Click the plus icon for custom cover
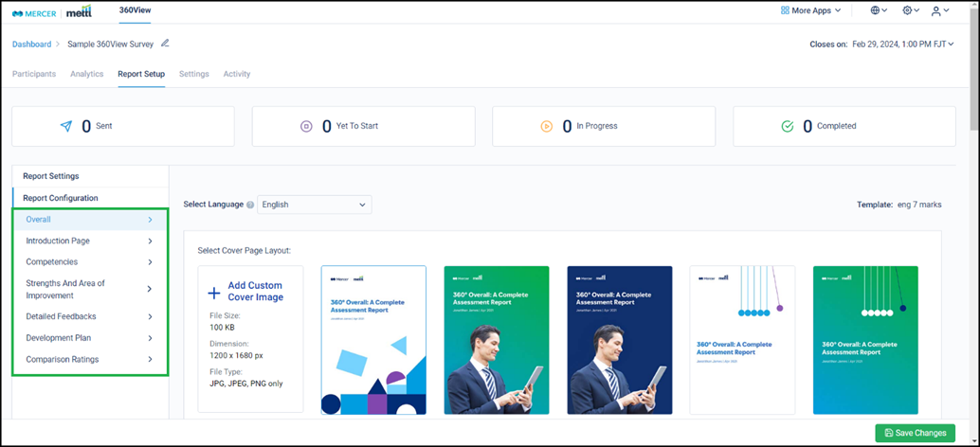 click(214, 293)
